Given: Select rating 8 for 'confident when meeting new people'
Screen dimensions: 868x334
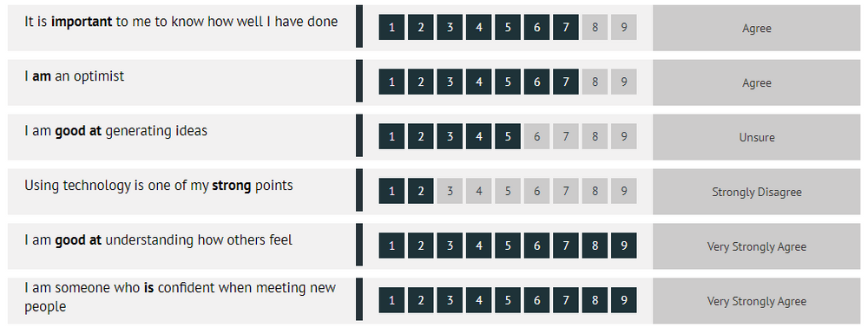Looking at the screenshot, I should tap(595, 299).
